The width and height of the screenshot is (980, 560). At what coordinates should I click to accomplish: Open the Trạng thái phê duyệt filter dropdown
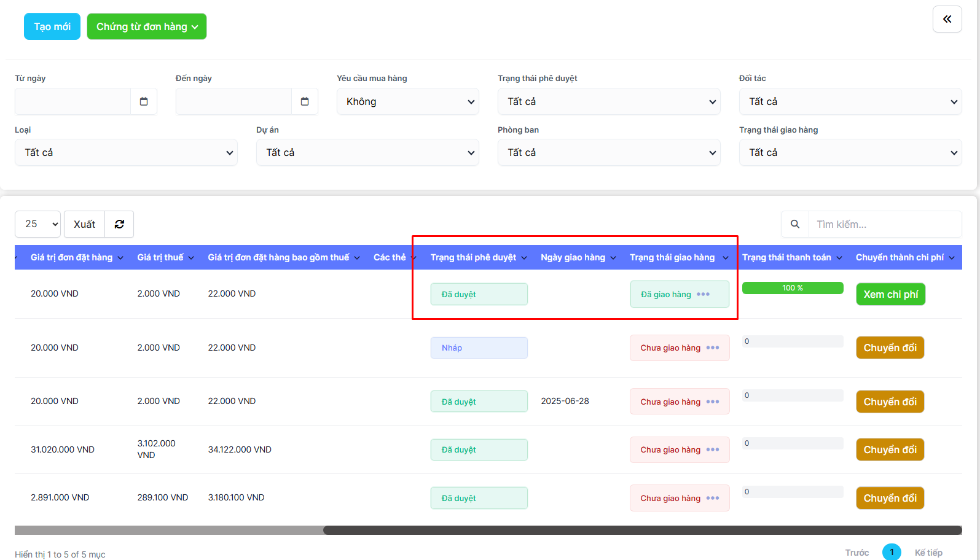(609, 101)
